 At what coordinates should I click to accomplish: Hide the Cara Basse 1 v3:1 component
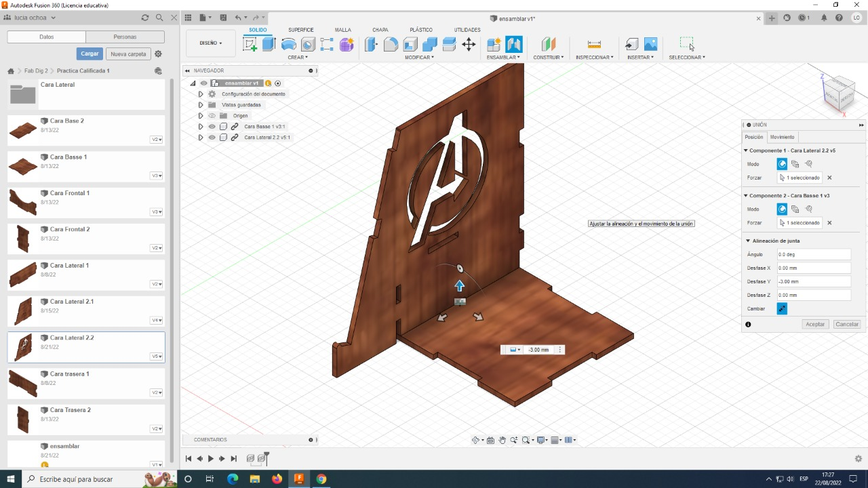[212, 127]
